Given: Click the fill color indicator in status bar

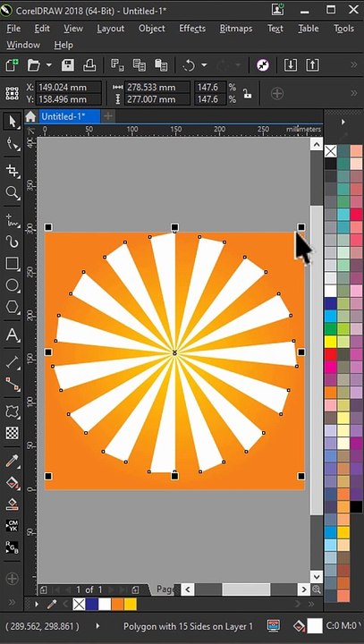Looking at the screenshot, I should click(x=315, y=626).
